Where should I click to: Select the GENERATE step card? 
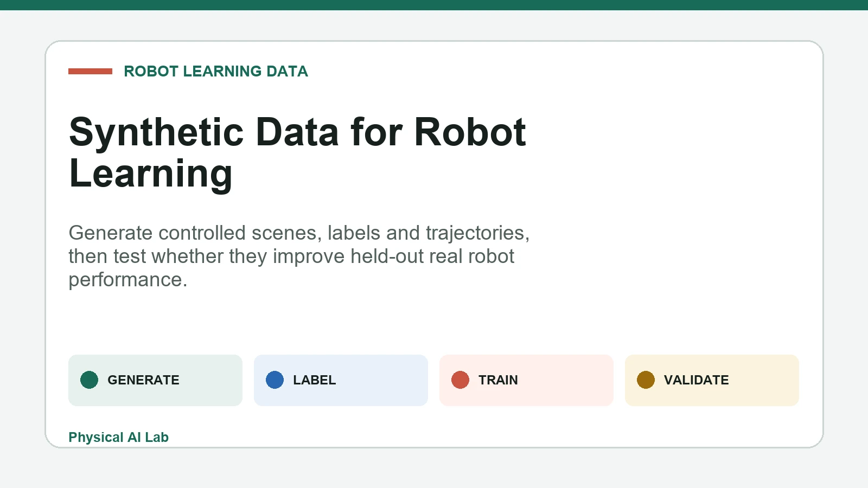pyautogui.click(x=155, y=380)
